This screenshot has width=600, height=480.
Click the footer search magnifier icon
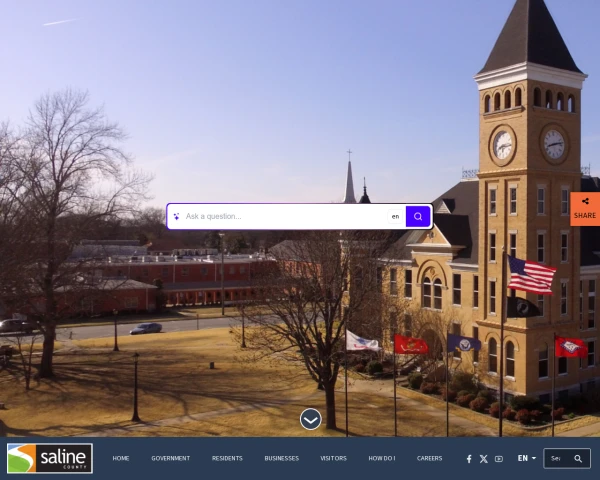578,458
